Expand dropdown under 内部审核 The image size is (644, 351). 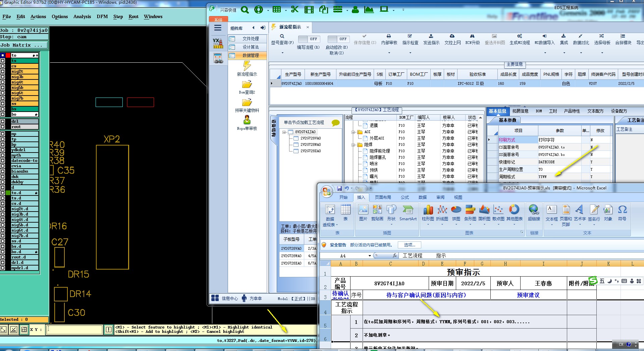389,53
